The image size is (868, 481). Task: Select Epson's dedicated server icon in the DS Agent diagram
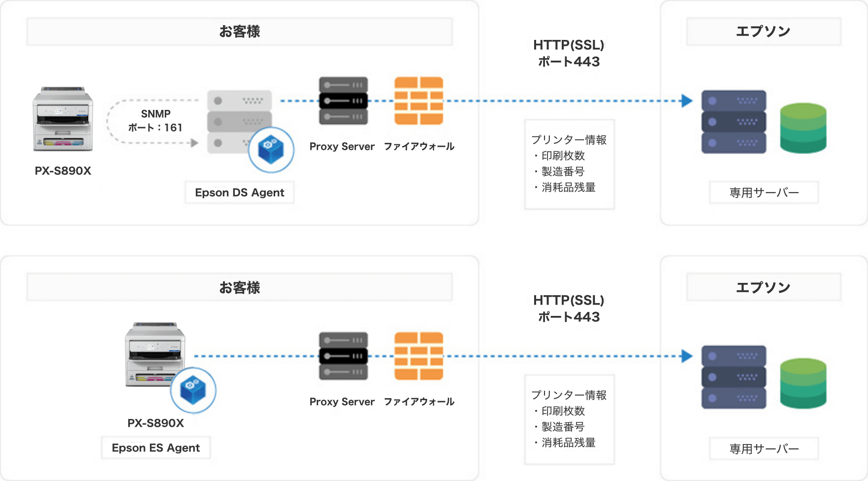(733, 122)
